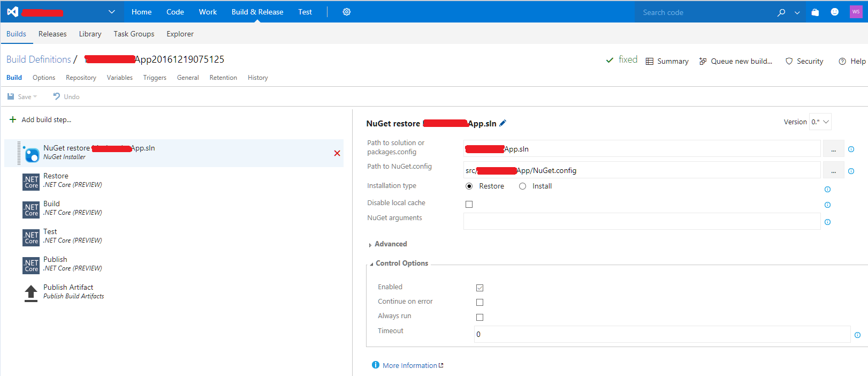Open the Version dropdown
Screen dimensions: 868x376
(x=820, y=122)
